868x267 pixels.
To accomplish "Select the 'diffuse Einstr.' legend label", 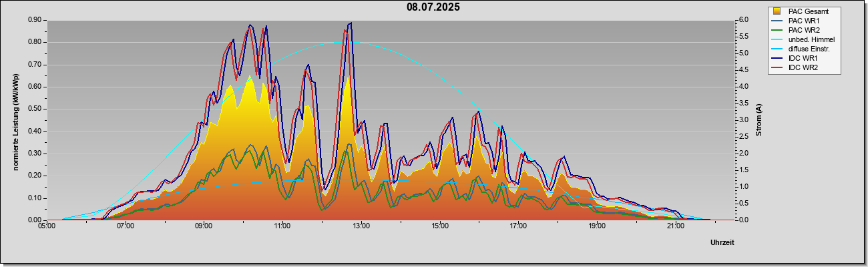I will coord(809,49).
